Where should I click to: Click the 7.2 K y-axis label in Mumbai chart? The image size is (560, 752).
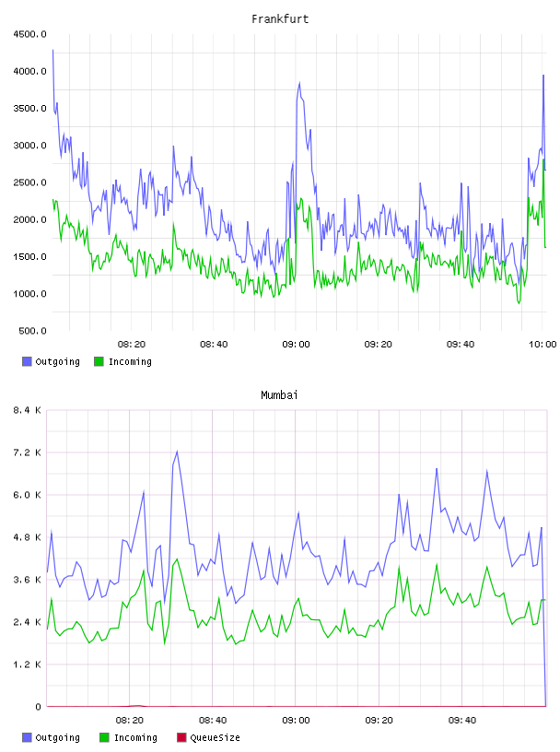(27, 452)
